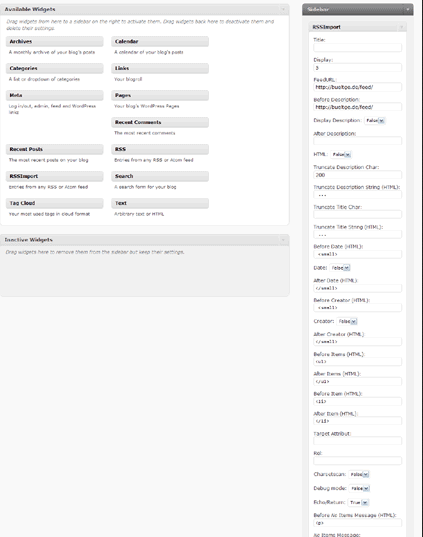The width and height of the screenshot is (423, 537).
Task: Click the Title input field
Action: point(358,48)
